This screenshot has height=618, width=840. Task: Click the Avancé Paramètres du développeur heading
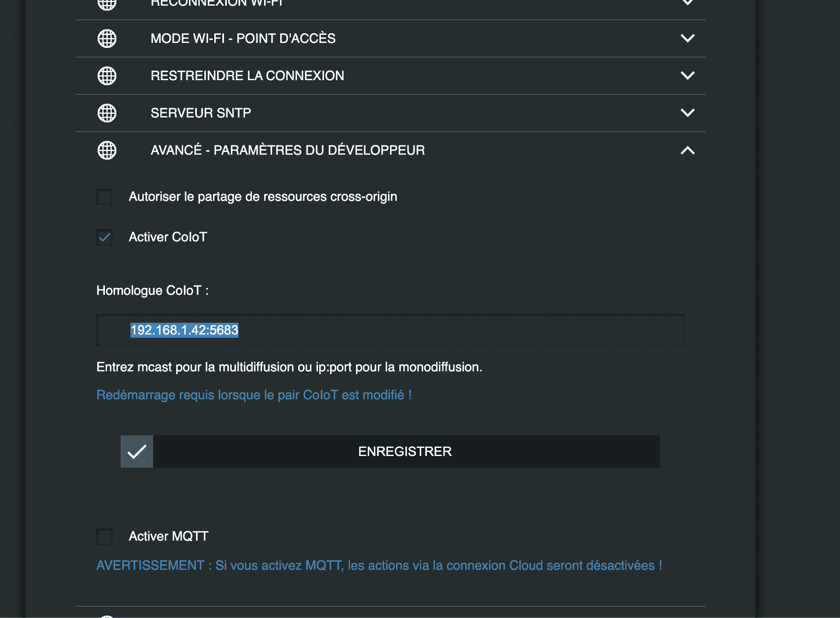click(288, 150)
